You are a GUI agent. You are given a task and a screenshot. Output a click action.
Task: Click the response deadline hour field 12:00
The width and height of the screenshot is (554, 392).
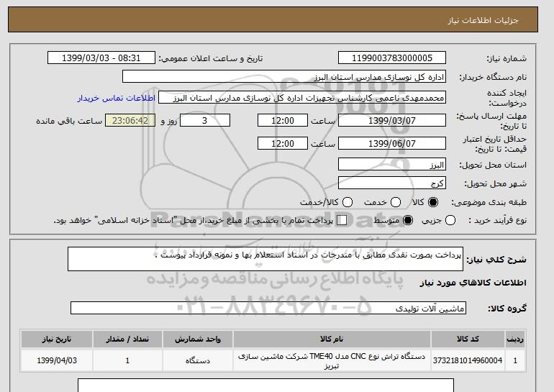[283, 120]
